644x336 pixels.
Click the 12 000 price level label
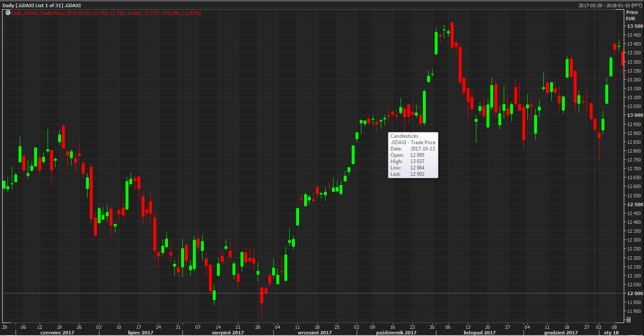[x=635, y=293]
